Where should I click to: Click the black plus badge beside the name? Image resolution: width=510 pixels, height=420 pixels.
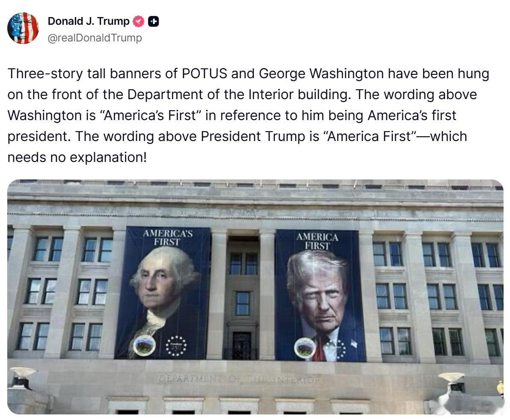[153, 21]
